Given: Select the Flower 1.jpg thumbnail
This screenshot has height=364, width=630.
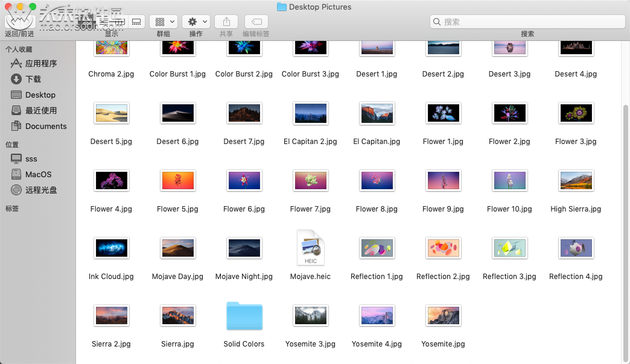Looking at the screenshot, I should click(x=443, y=113).
